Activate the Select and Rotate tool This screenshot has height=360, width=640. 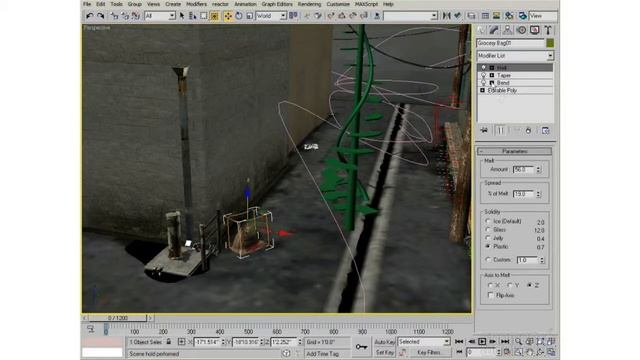pos(239,16)
